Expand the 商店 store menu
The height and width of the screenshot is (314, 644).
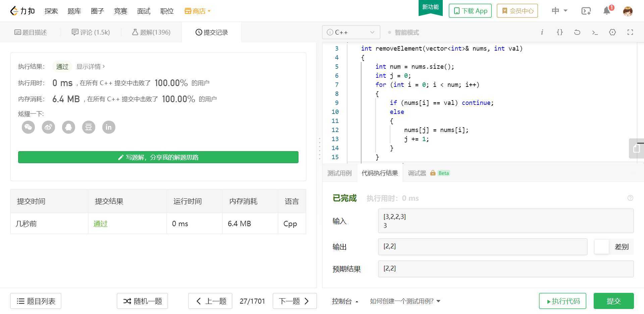point(198,11)
